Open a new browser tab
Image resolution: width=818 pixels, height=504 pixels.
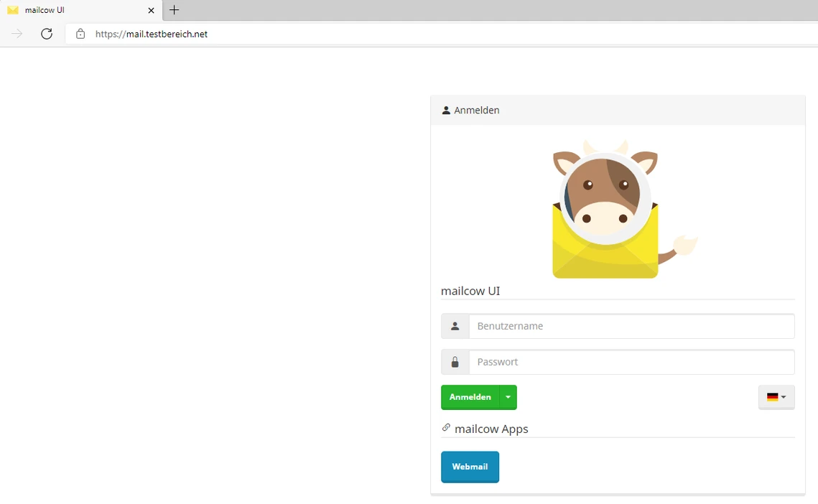pyautogui.click(x=174, y=10)
